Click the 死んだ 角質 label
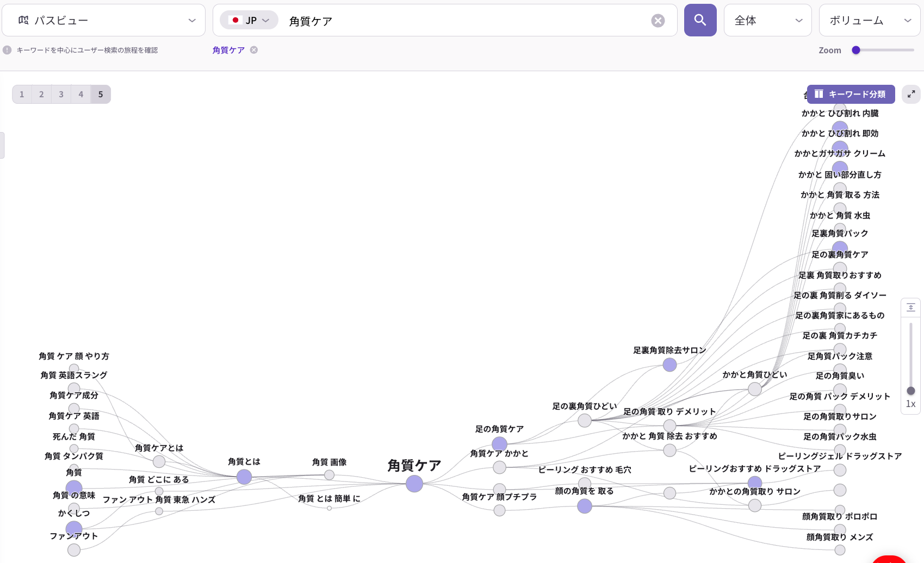 pyautogui.click(x=74, y=436)
